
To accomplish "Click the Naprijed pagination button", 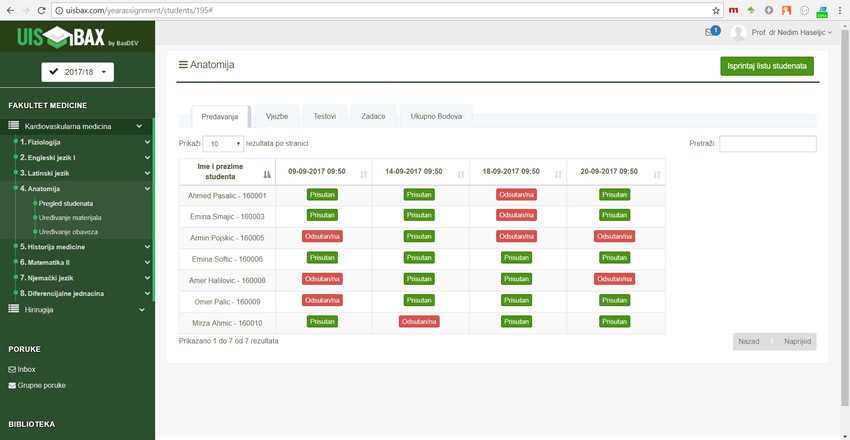I will [x=797, y=341].
